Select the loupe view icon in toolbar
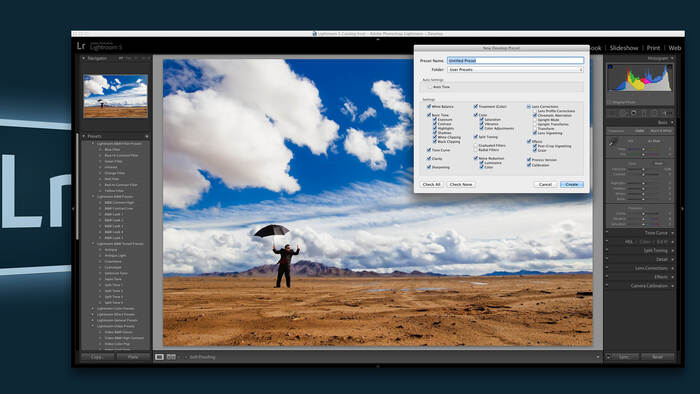The image size is (700, 394). [159, 357]
